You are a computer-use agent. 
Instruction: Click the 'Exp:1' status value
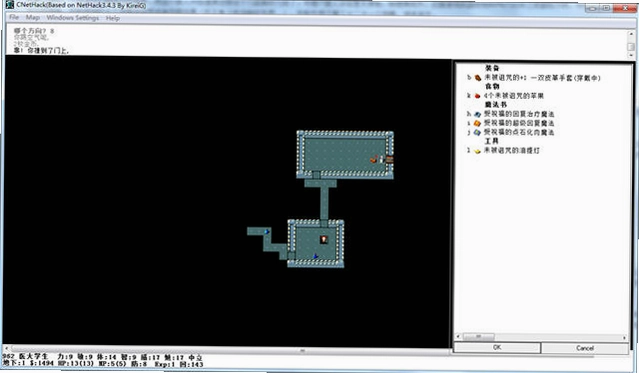click(x=165, y=364)
